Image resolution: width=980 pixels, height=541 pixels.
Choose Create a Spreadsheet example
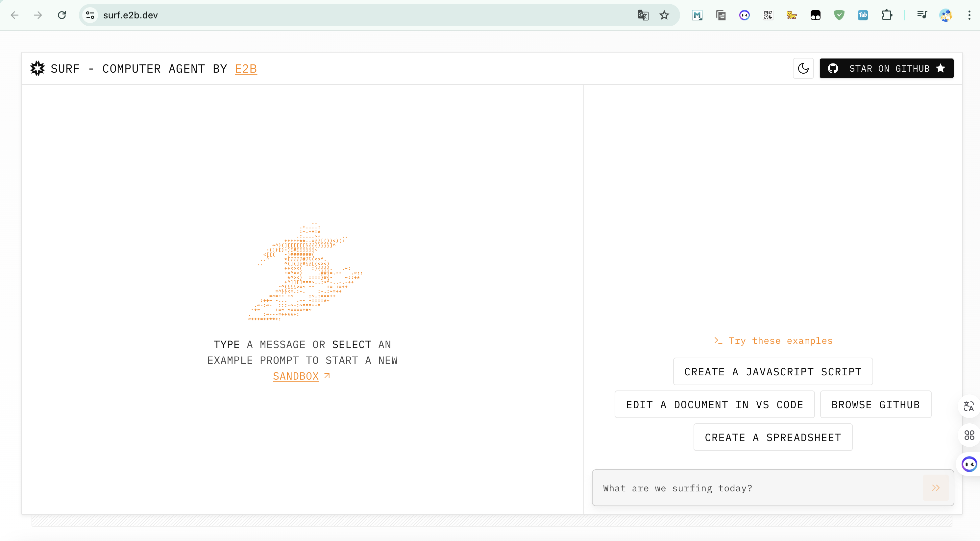773,437
